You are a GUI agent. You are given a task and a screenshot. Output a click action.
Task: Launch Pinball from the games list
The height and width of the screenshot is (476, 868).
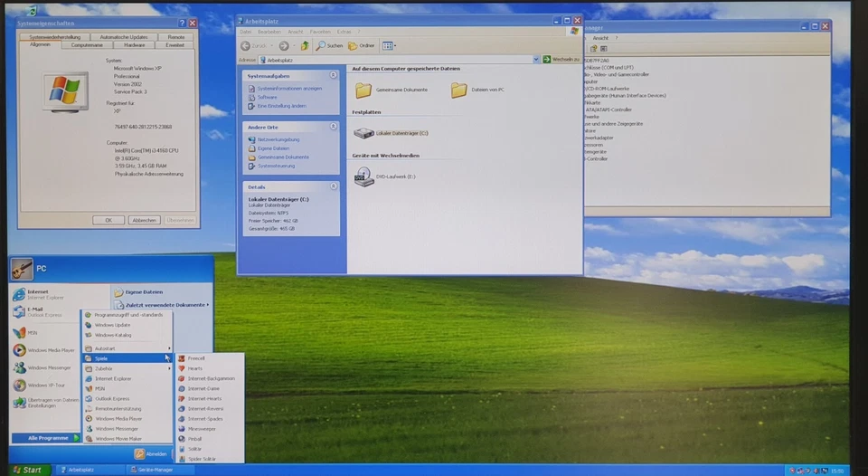(195, 438)
